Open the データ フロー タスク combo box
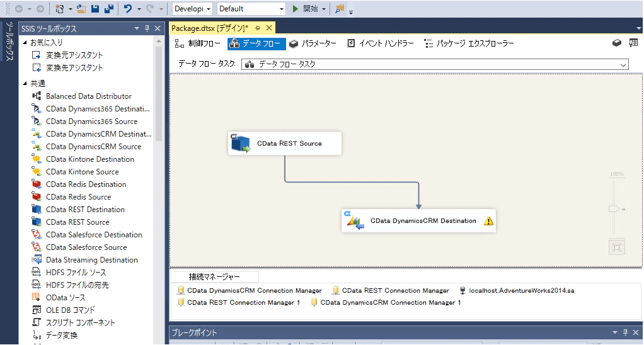The image size is (644, 345). click(435, 64)
